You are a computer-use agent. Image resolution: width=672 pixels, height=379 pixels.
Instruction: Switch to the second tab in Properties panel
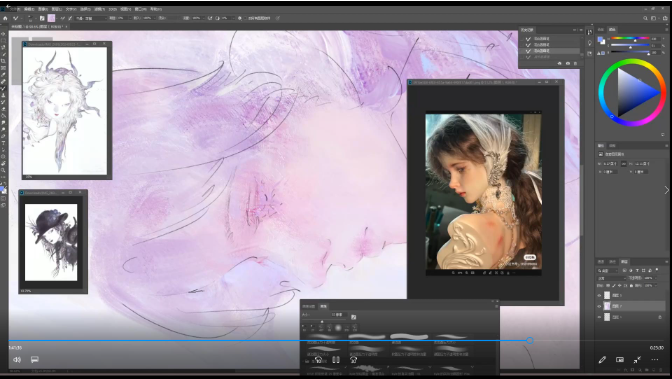coord(612,146)
